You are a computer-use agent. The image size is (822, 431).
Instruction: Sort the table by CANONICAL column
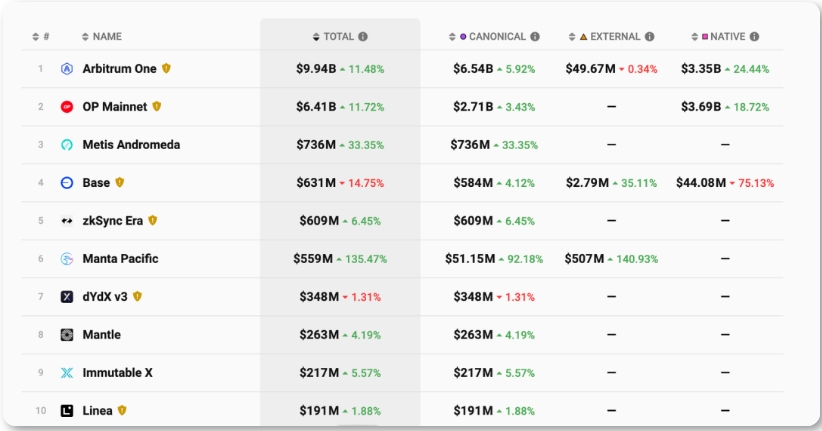click(x=487, y=37)
